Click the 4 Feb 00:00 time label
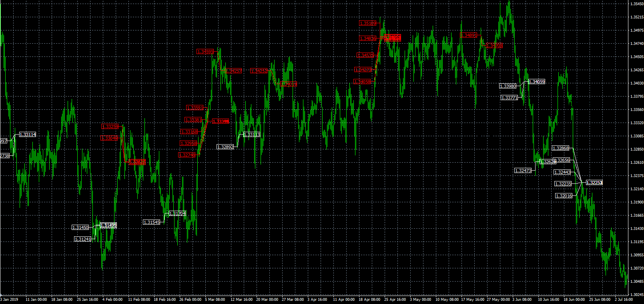 [x=112, y=300]
